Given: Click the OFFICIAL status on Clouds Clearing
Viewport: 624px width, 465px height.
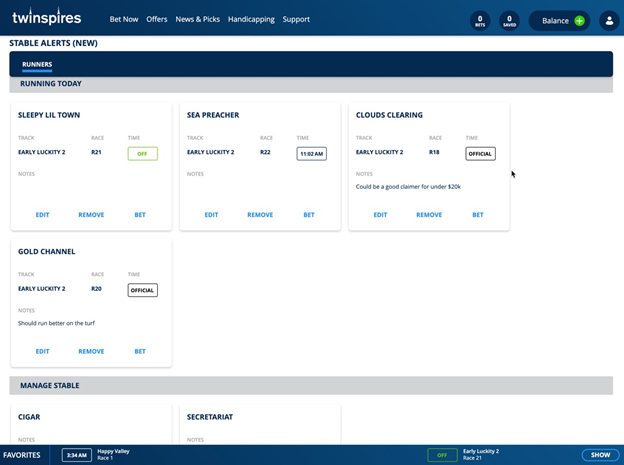Looking at the screenshot, I should tap(480, 154).
